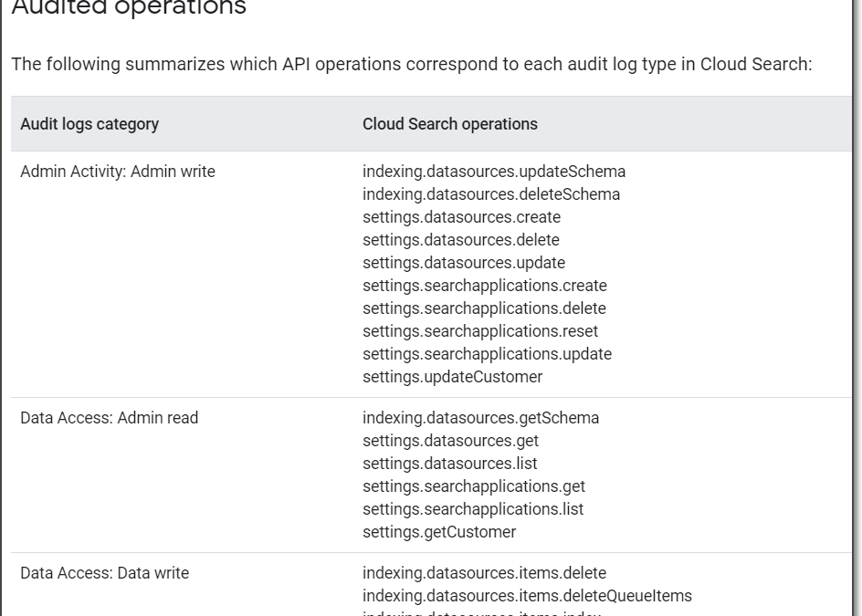This screenshot has width=862, height=616.
Task: Click the sentence summarizing API operations
Action: point(411,64)
